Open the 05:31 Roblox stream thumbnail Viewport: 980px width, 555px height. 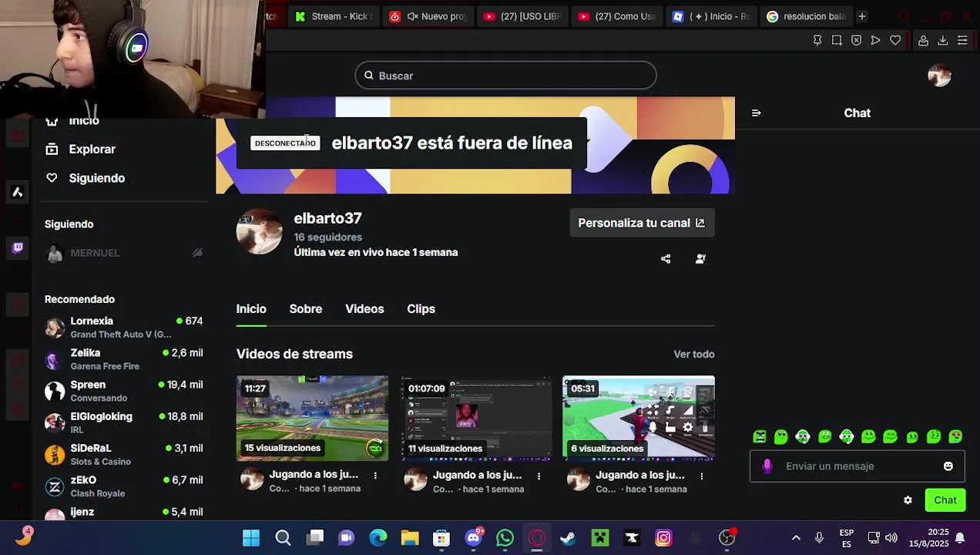point(639,419)
